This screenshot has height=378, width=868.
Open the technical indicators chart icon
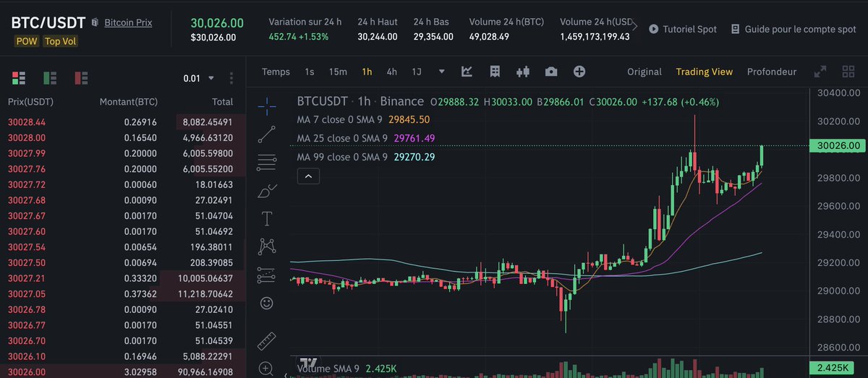(467, 72)
